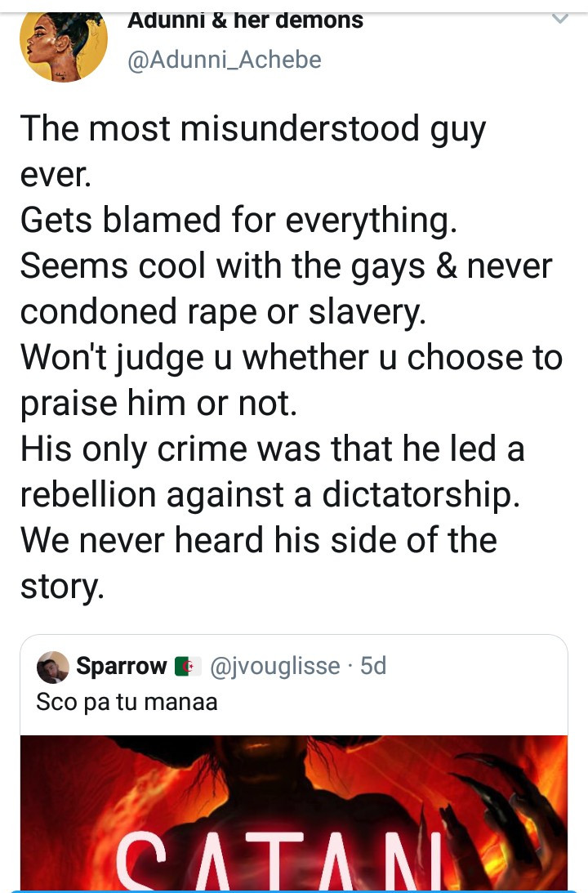Expand the tweet options chevron
This screenshot has height=893, width=588.
pyautogui.click(x=559, y=19)
